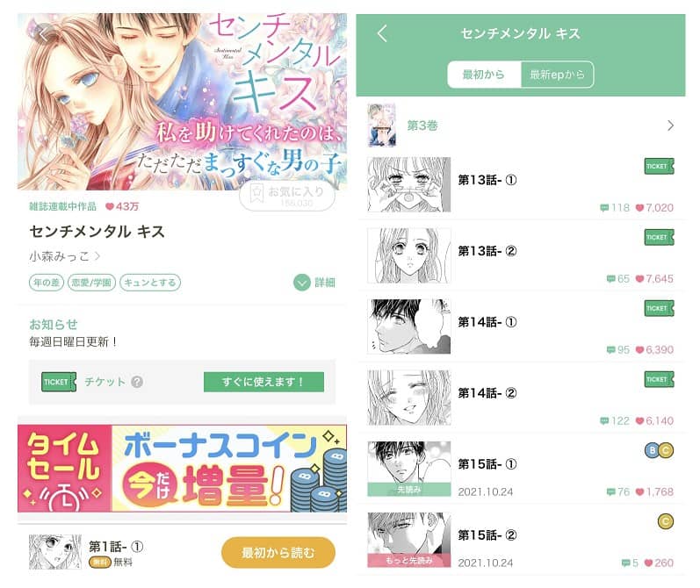Tap the すぐに使えます！ button

[x=263, y=382]
